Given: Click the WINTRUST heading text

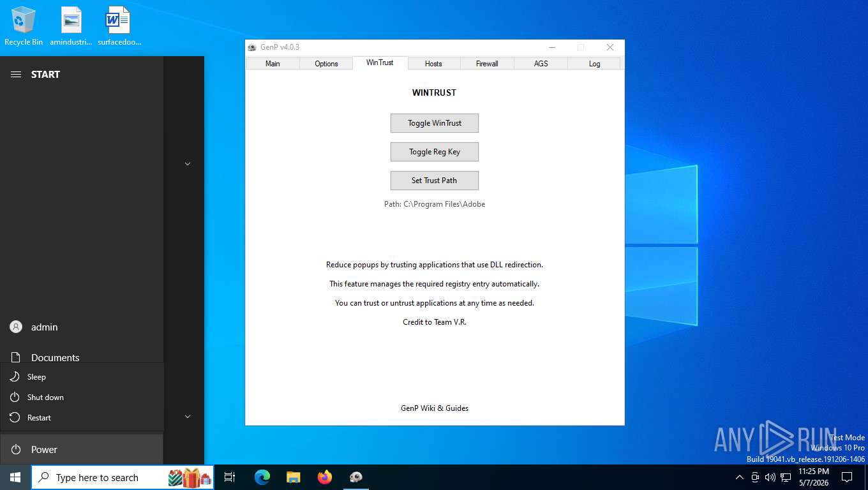Looking at the screenshot, I should click(x=435, y=93).
